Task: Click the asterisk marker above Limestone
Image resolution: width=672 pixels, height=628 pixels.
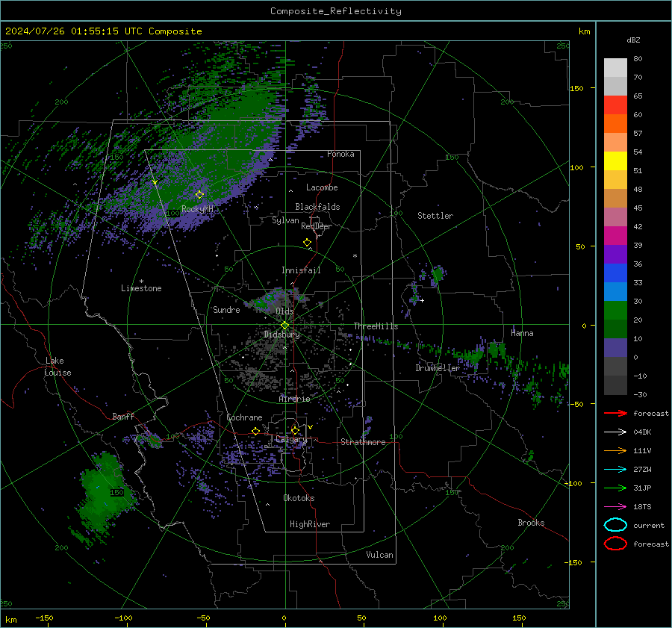Action: [141, 282]
